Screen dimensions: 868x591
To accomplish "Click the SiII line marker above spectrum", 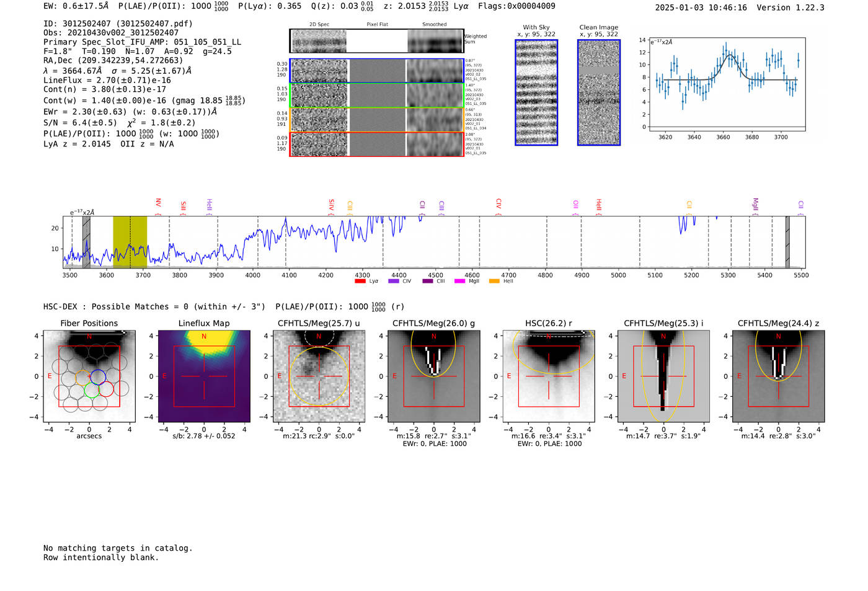I will point(183,208).
